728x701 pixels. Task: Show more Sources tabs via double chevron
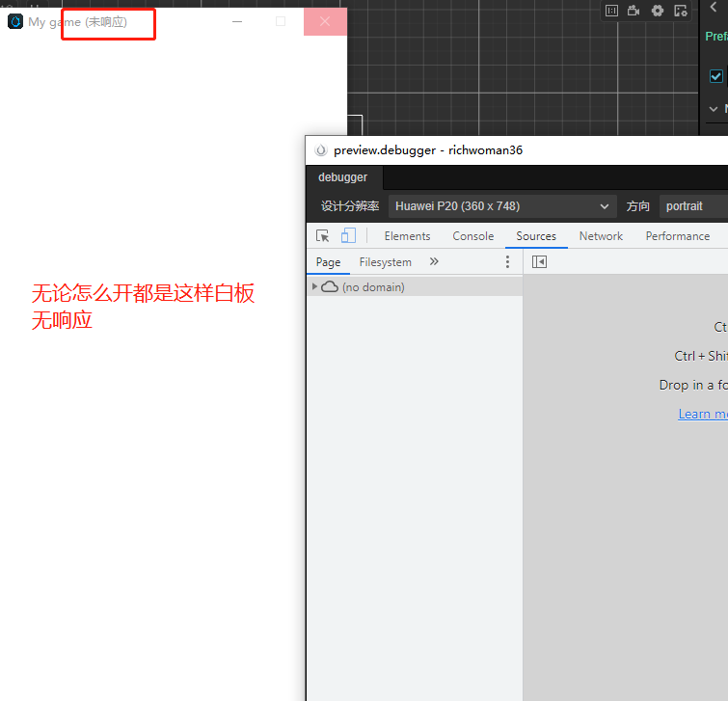tap(434, 262)
